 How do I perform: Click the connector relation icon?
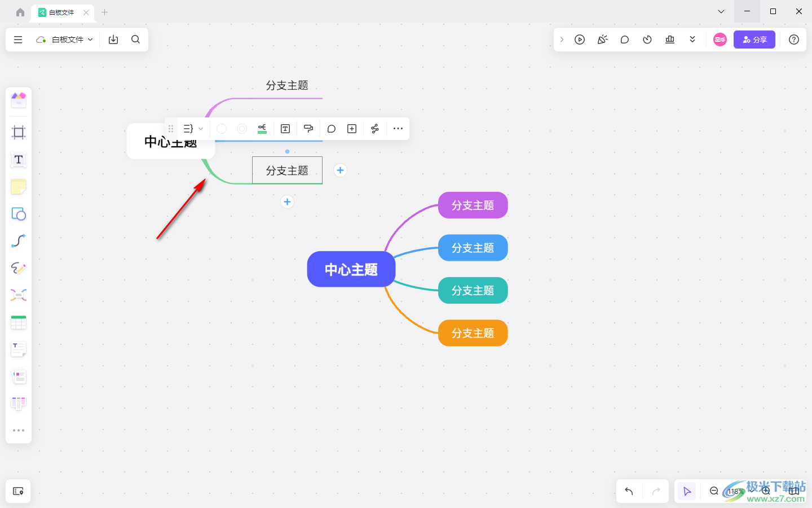[375, 129]
